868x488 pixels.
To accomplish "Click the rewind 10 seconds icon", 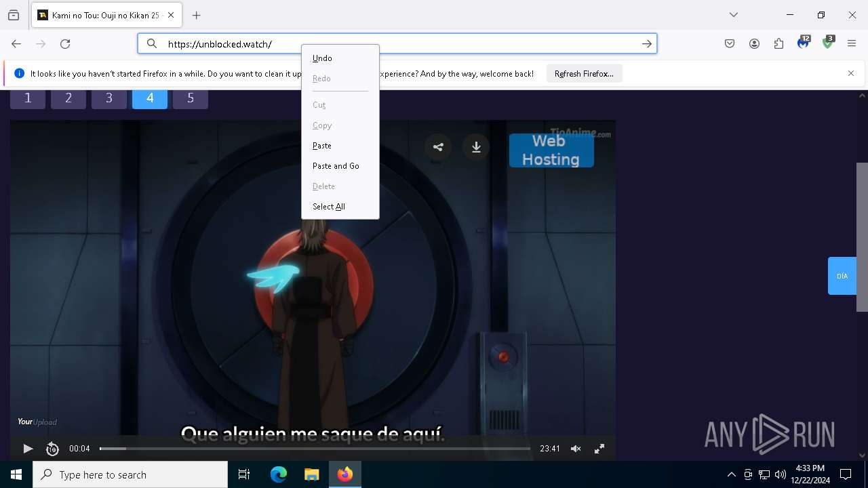I will (x=52, y=449).
